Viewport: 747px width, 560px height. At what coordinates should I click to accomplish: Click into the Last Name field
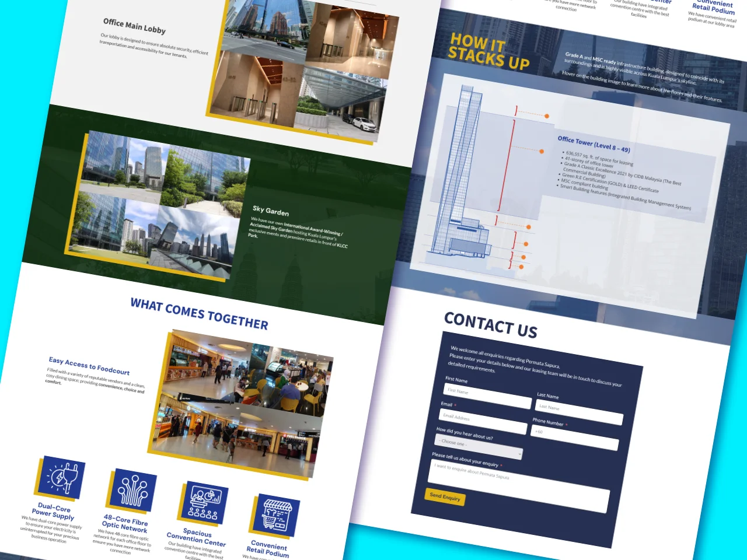[x=579, y=411]
